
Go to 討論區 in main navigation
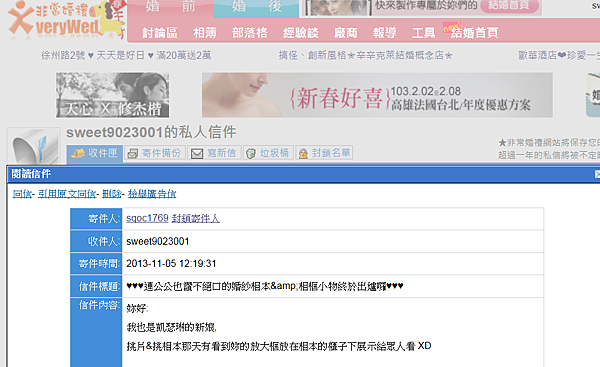pyautogui.click(x=160, y=33)
